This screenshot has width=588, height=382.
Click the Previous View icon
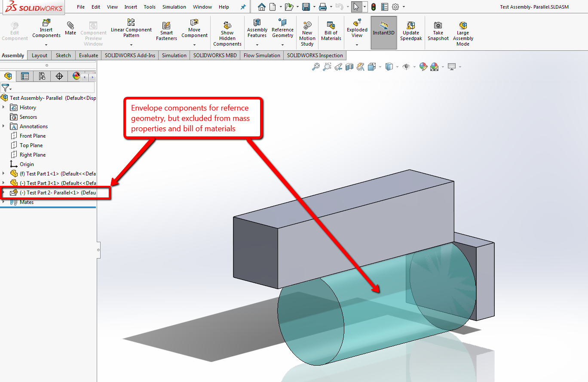338,67
